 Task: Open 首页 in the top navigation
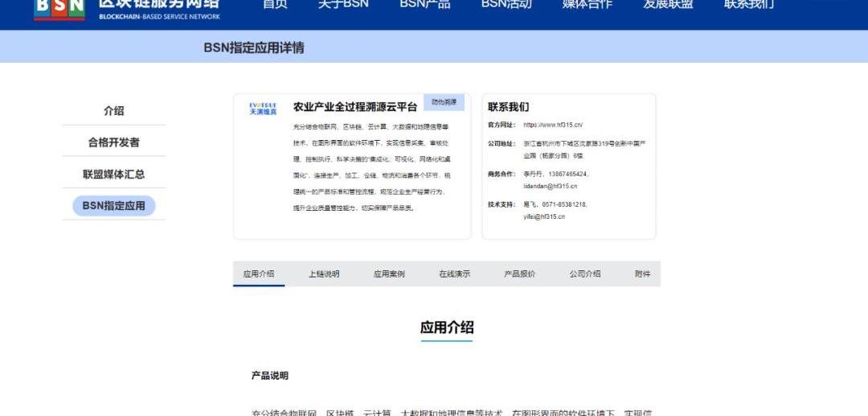[275, 5]
